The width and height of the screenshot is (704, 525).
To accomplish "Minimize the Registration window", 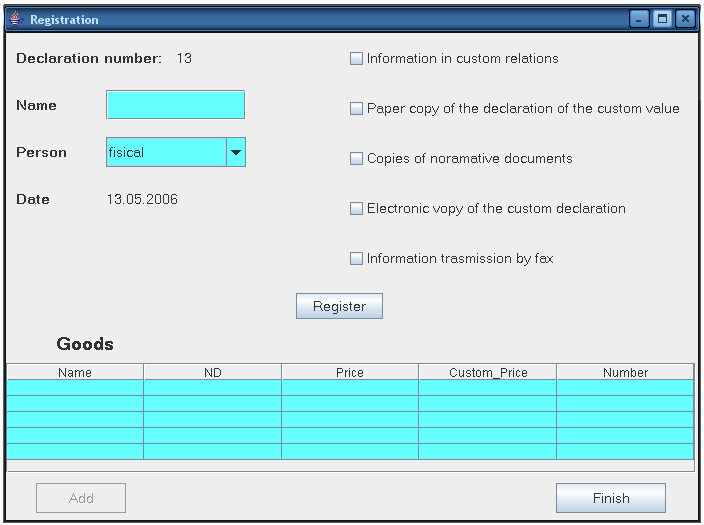I will [638, 19].
